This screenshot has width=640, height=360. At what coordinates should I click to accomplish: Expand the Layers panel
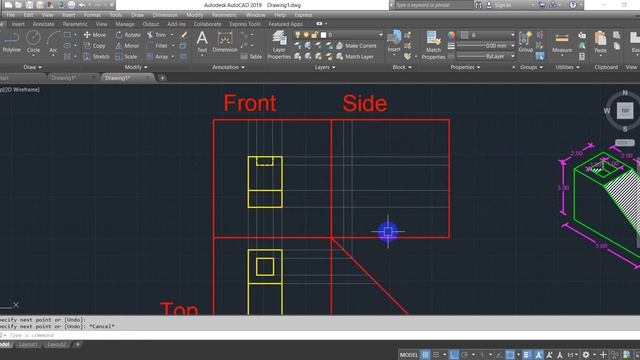325,67
